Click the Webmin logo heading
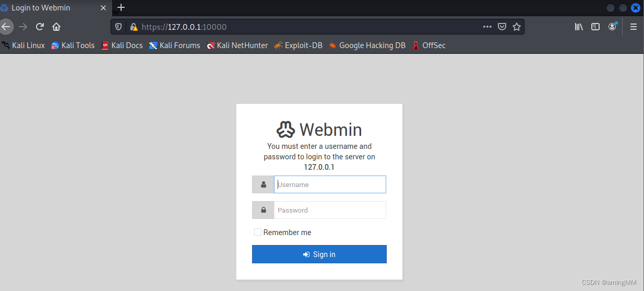The width and height of the screenshot is (644, 291). [319, 130]
